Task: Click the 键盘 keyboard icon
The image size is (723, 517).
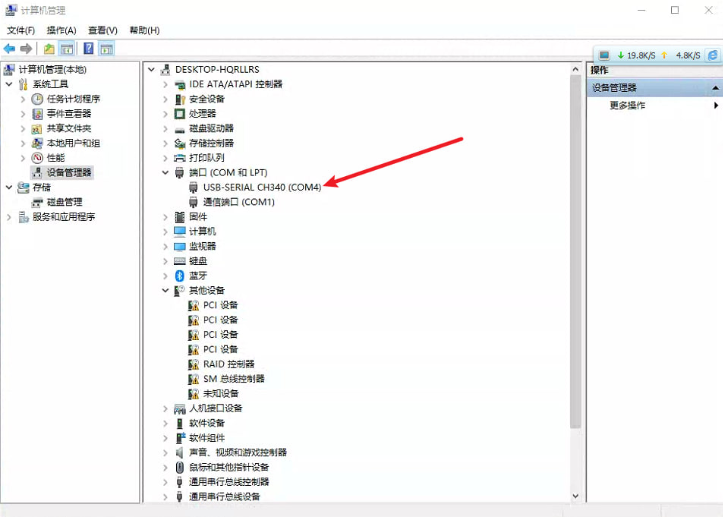Action: click(x=180, y=261)
